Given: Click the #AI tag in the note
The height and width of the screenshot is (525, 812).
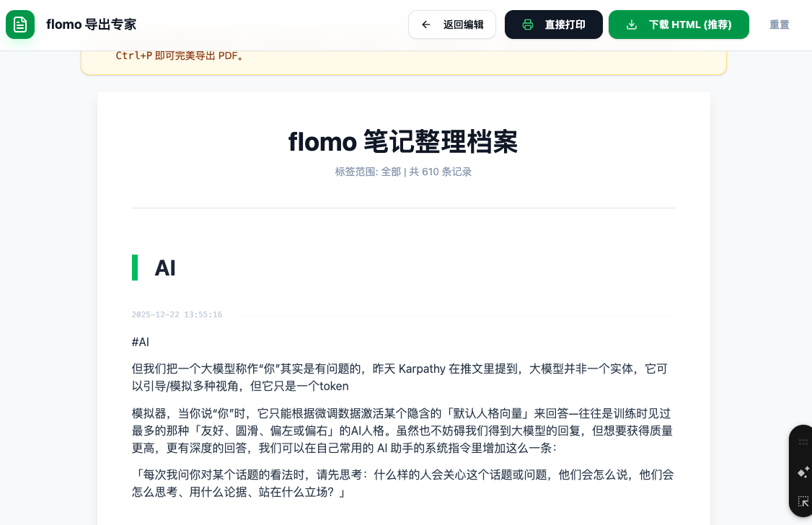Looking at the screenshot, I should [141, 342].
